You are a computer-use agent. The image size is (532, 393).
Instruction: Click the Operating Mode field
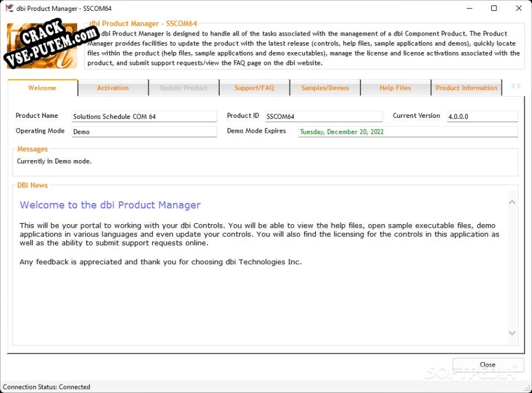pyautogui.click(x=144, y=132)
